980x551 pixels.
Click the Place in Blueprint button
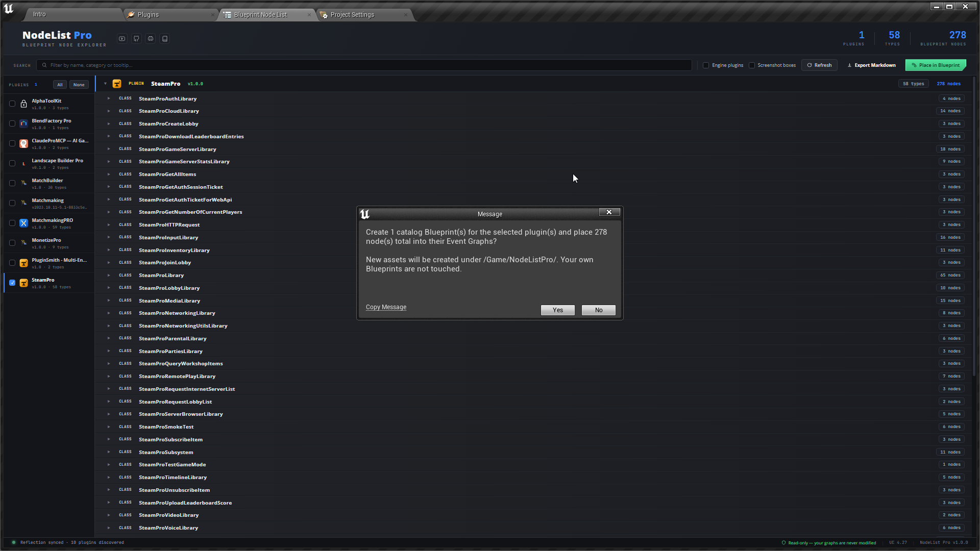pyautogui.click(x=936, y=65)
